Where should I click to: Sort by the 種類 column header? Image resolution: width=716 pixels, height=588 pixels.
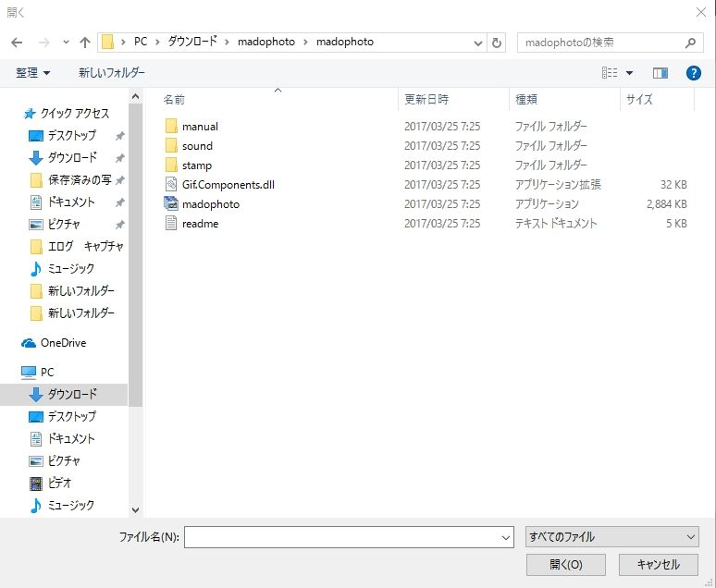526,100
